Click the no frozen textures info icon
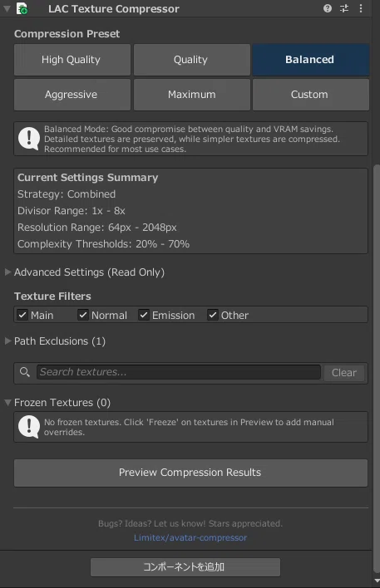380x588 pixels. click(29, 427)
